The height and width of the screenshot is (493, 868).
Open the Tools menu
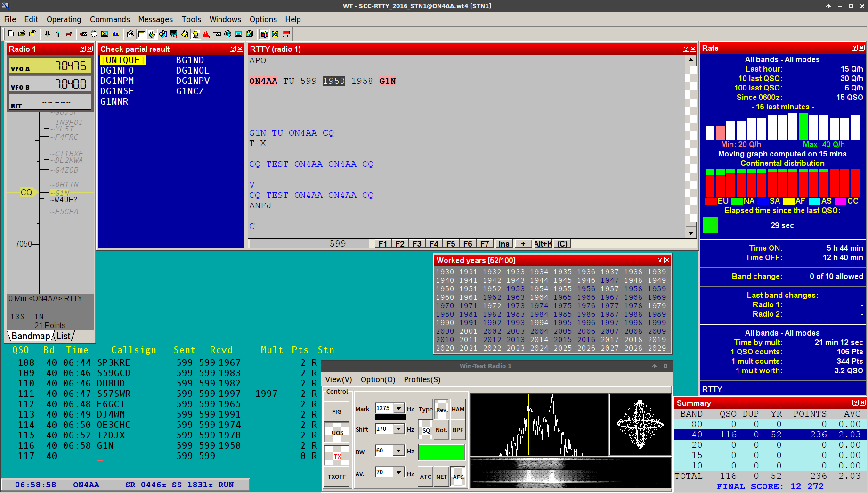[191, 19]
